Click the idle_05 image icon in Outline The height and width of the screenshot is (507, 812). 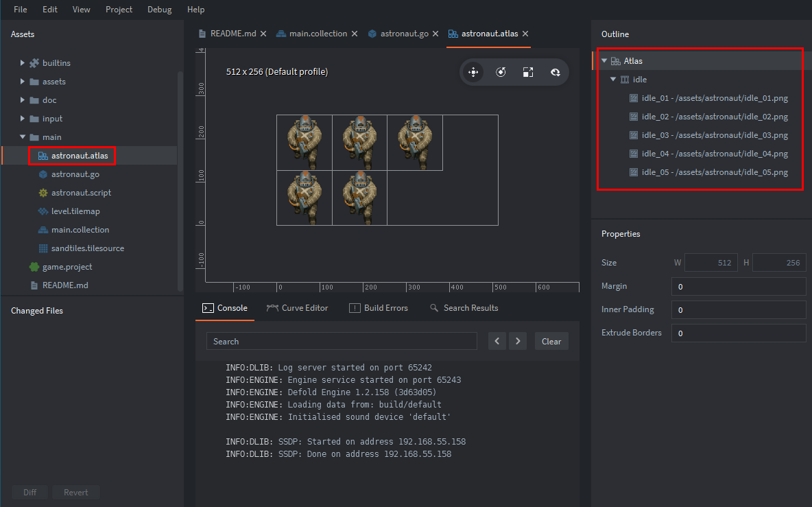[633, 172]
